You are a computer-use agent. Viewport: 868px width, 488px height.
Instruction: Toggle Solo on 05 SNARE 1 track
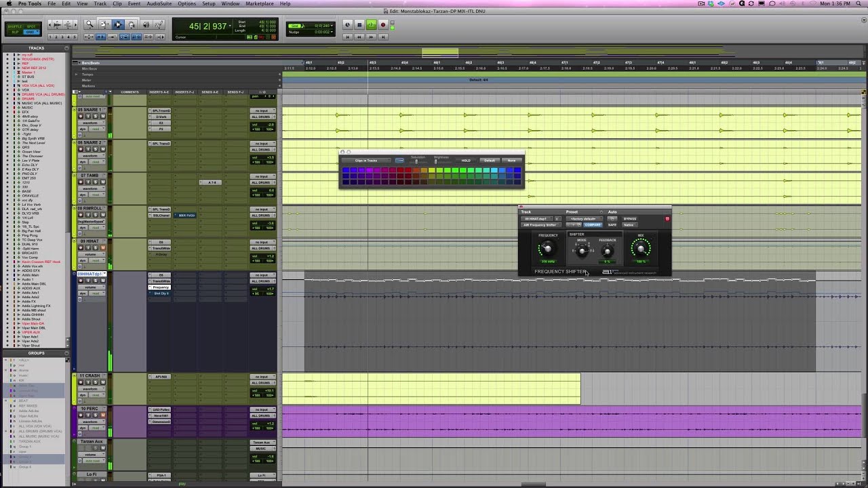click(96, 116)
